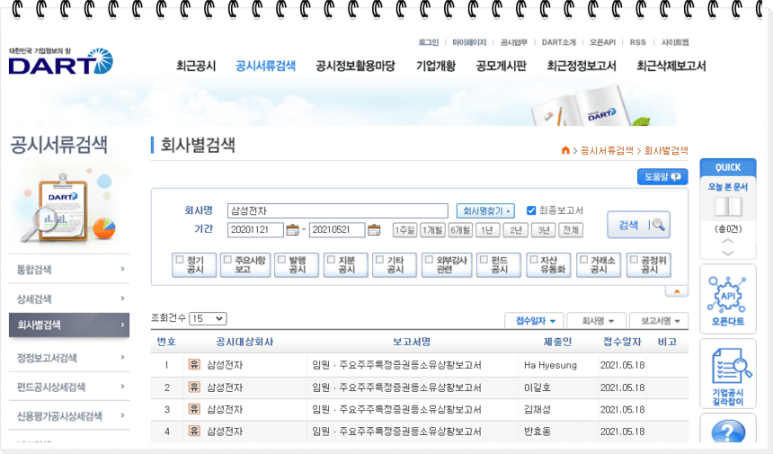This screenshot has width=773, height=454.
Task: Open the 조회건수 results count dropdown
Action: click(x=208, y=318)
